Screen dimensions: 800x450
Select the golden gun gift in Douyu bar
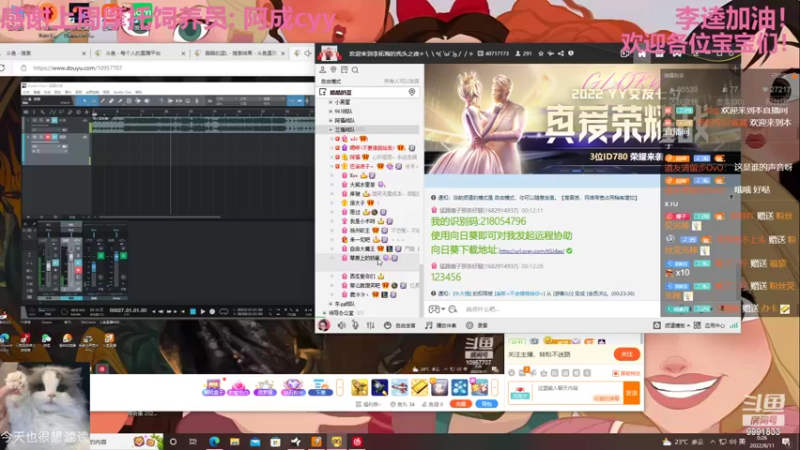click(359, 387)
